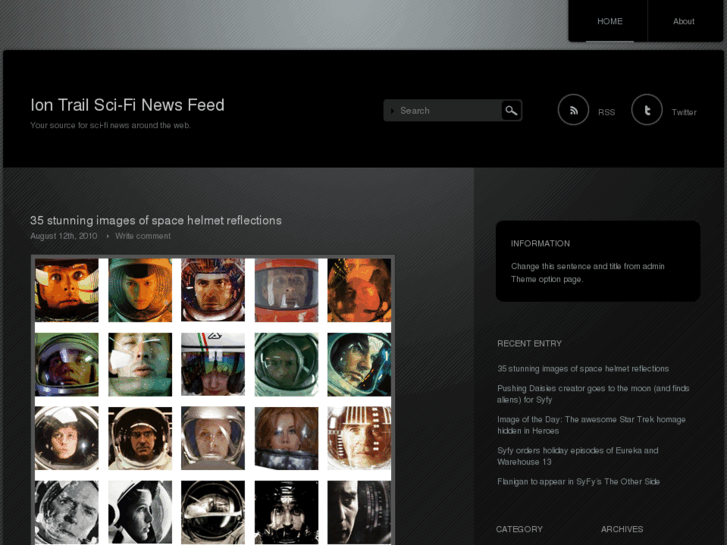
Task: Open recent entry about Star Trek homage in Heroes
Action: pos(591,425)
